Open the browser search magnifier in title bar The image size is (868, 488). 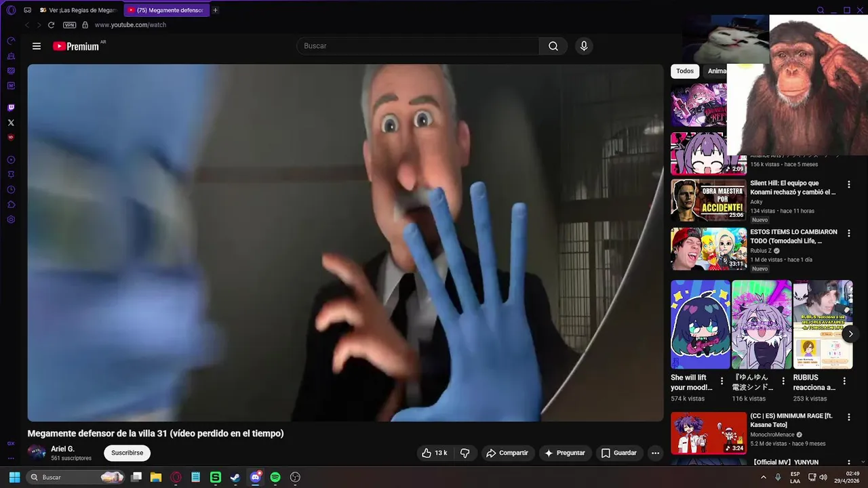tap(821, 10)
